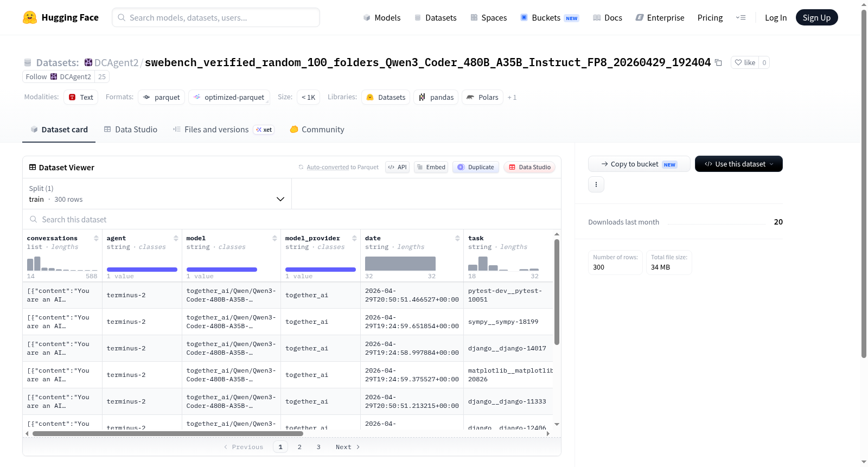Open the Docs page
This screenshot has width=868, height=467.
pyautogui.click(x=608, y=17)
